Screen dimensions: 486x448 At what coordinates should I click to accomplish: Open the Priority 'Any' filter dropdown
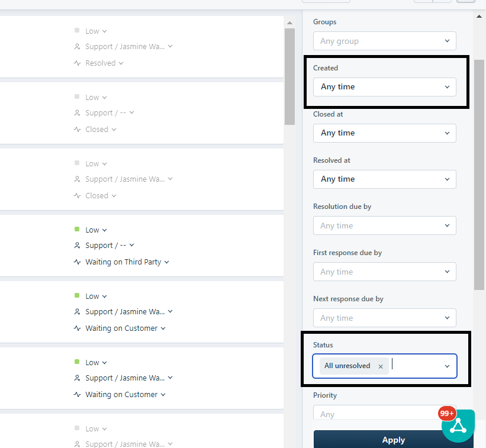(384, 412)
